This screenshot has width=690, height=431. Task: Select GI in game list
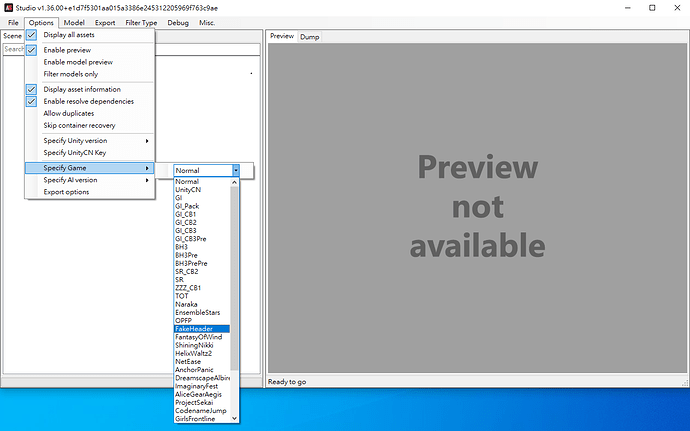(202, 198)
